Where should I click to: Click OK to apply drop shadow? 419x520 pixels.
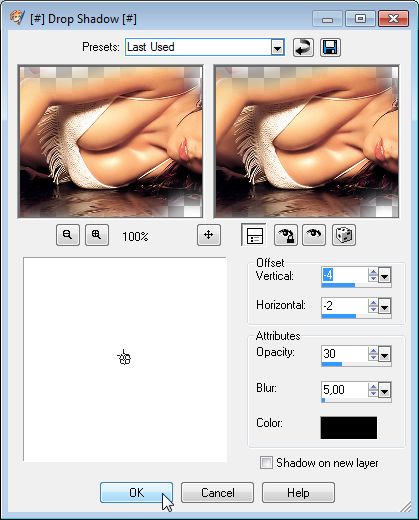coord(136,492)
